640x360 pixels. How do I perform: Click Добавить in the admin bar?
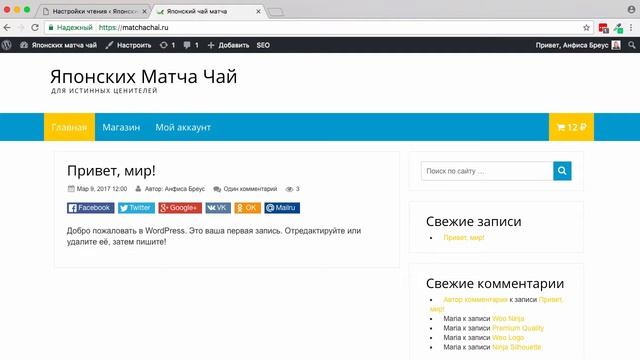point(228,45)
